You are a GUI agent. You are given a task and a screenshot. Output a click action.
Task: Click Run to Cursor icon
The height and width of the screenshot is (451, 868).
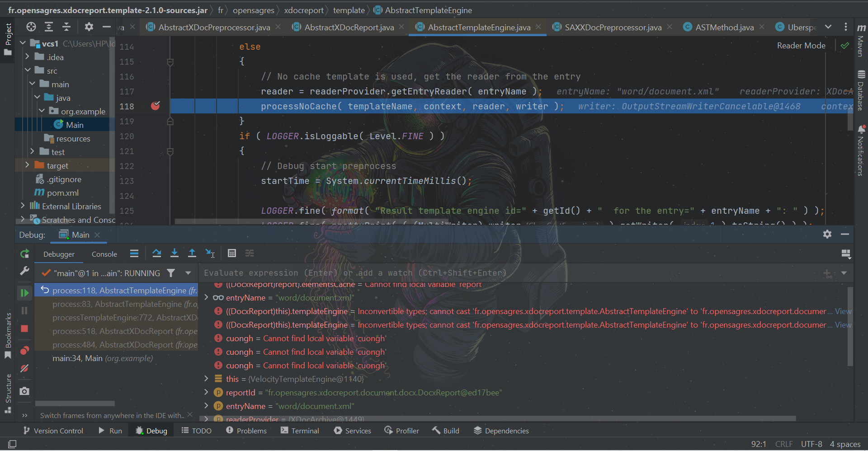click(x=210, y=254)
